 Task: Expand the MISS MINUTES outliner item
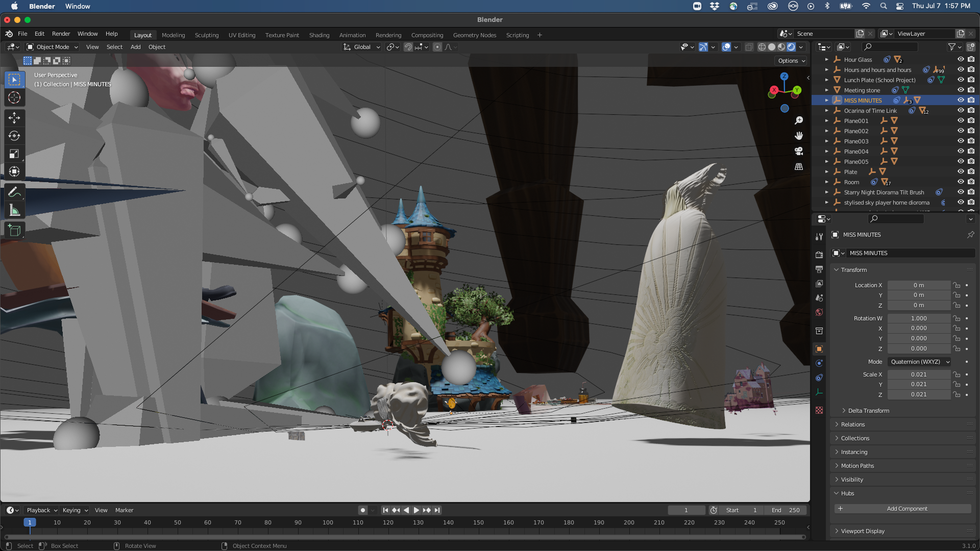pos(826,101)
